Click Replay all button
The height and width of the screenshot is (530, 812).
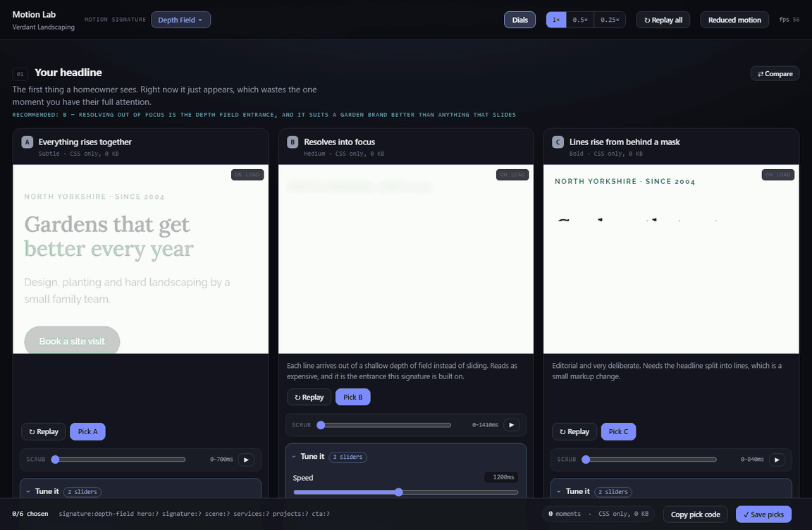(x=663, y=20)
